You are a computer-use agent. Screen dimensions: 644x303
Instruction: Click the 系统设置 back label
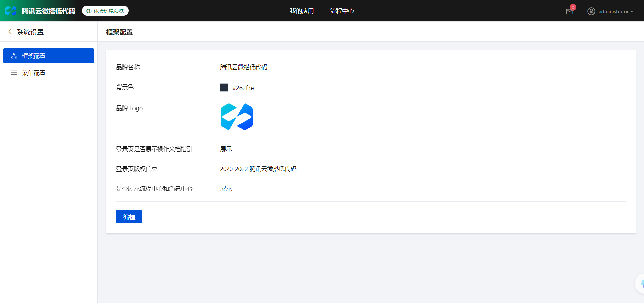30,32
